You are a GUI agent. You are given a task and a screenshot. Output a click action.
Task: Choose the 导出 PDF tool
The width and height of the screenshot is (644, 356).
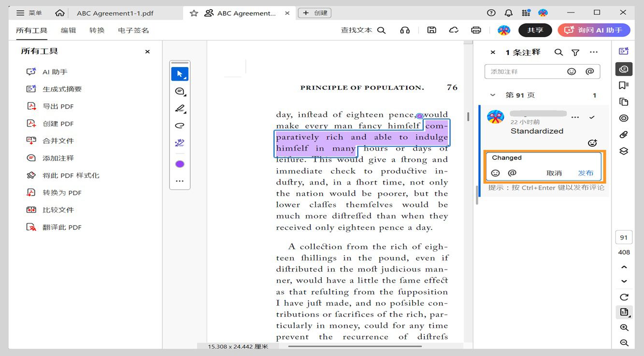(50, 106)
